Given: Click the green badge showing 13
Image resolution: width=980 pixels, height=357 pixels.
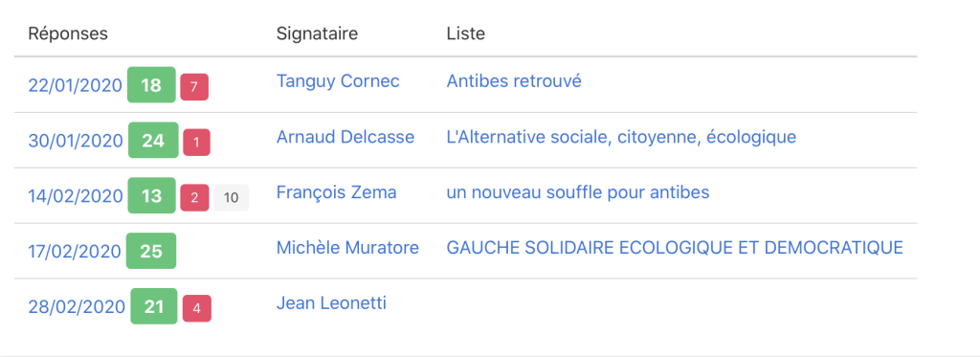Looking at the screenshot, I should coord(152,195).
